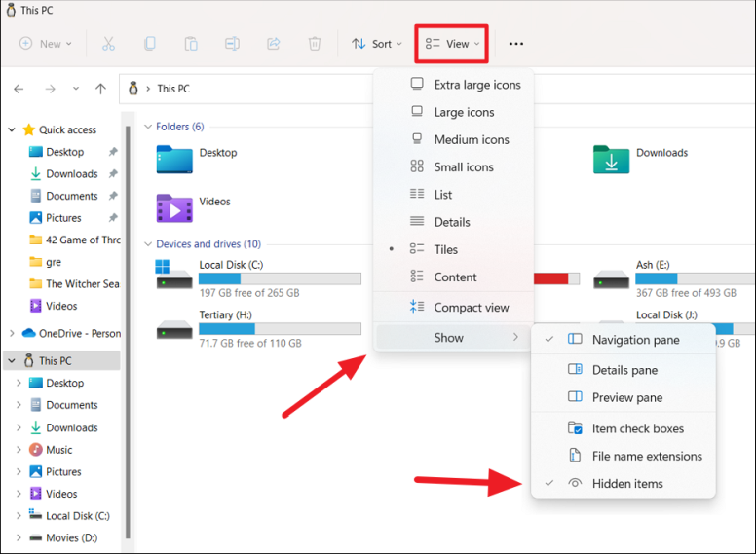Click the Share icon in toolbar

tap(274, 44)
